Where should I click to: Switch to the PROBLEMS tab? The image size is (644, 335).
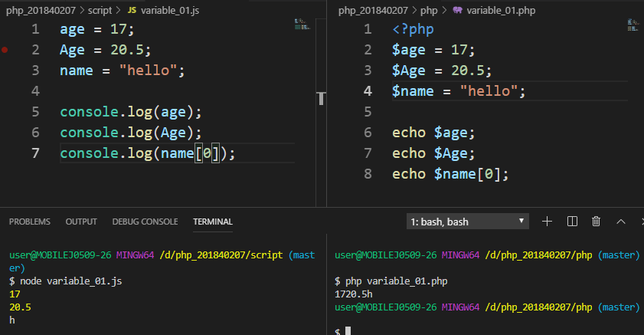[x=30, y=222]
